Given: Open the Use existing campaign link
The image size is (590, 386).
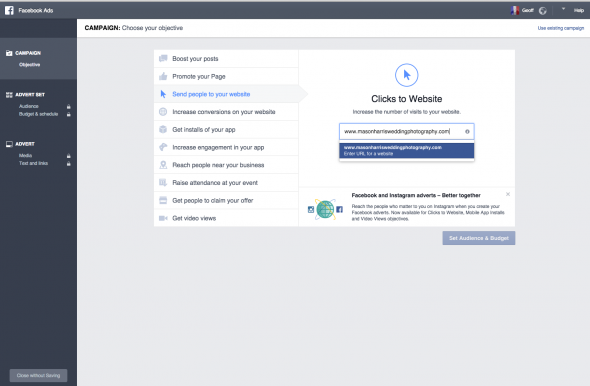Looking at the screenshot, I should point(561,28).
